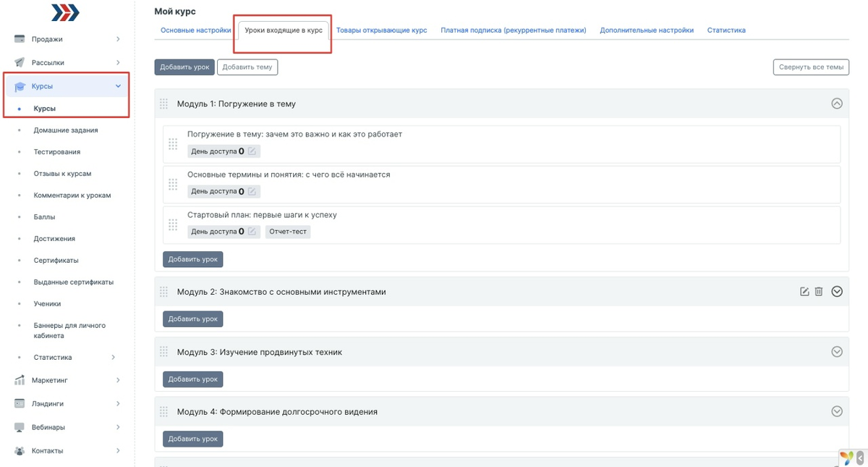Click the Отчет-тест tag
Viewport: 868px width, 467px height.
click(288, 232)
